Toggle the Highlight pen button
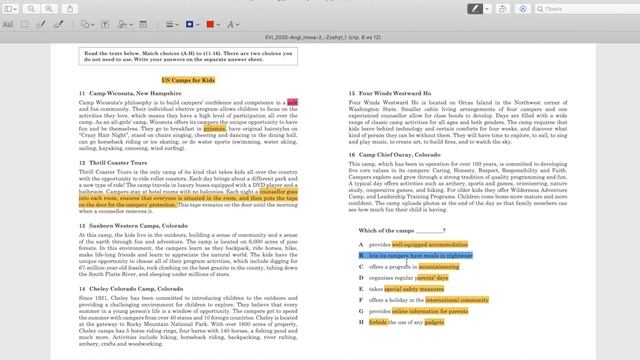The width and height of the screenshot is (640, 360). pyautogui.click(x=475, y=9)
